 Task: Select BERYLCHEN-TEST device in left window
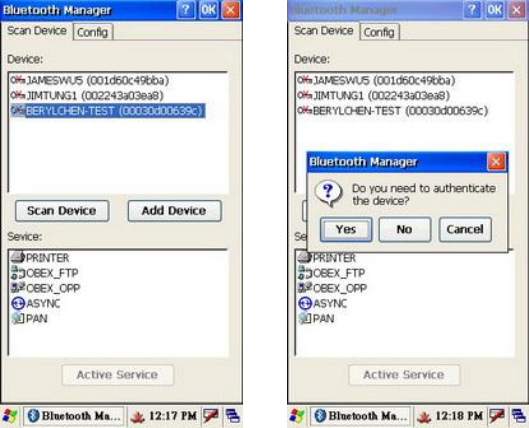[x=115, y=111]
